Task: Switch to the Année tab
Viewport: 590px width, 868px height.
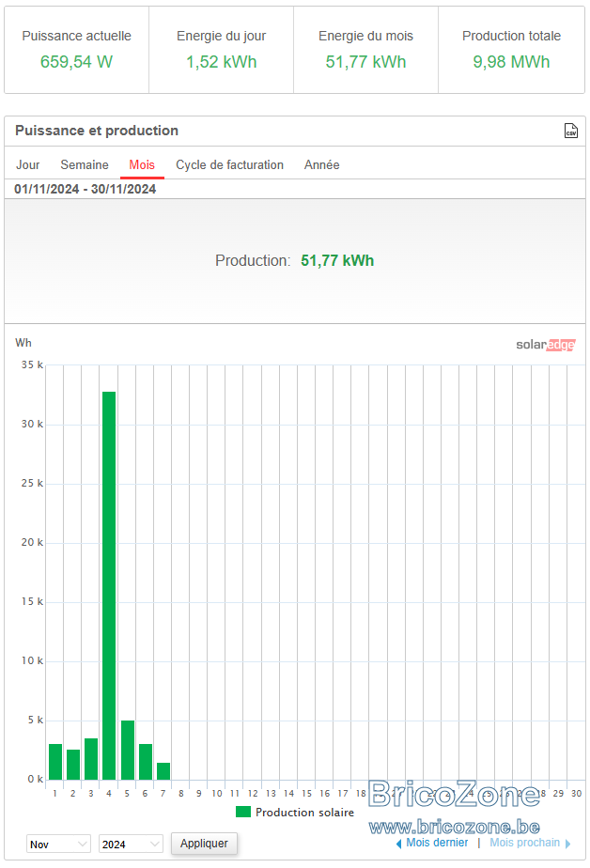Action: (x=321, y=165)
